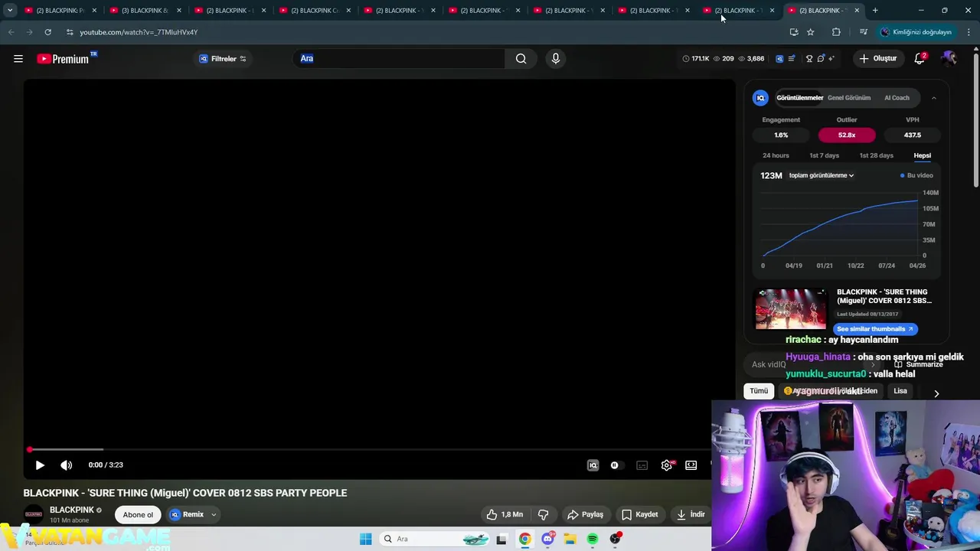Download video with İndir button
The width and height of the screenshot is (980, 551).
[691, 514]
